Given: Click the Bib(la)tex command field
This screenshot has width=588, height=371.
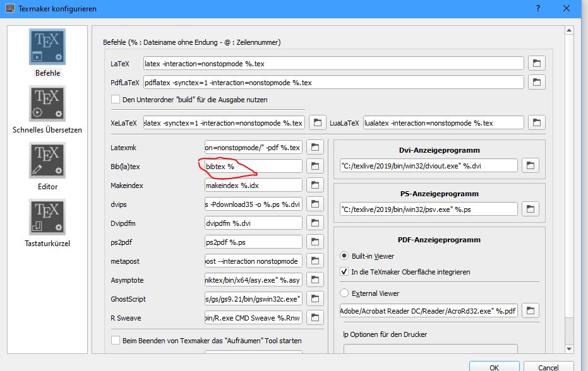Looking at the screenshot, I should click(x=253, y=166).
